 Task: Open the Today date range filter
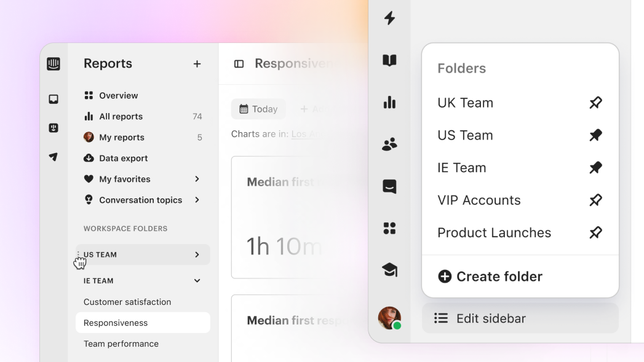(258, 109)
